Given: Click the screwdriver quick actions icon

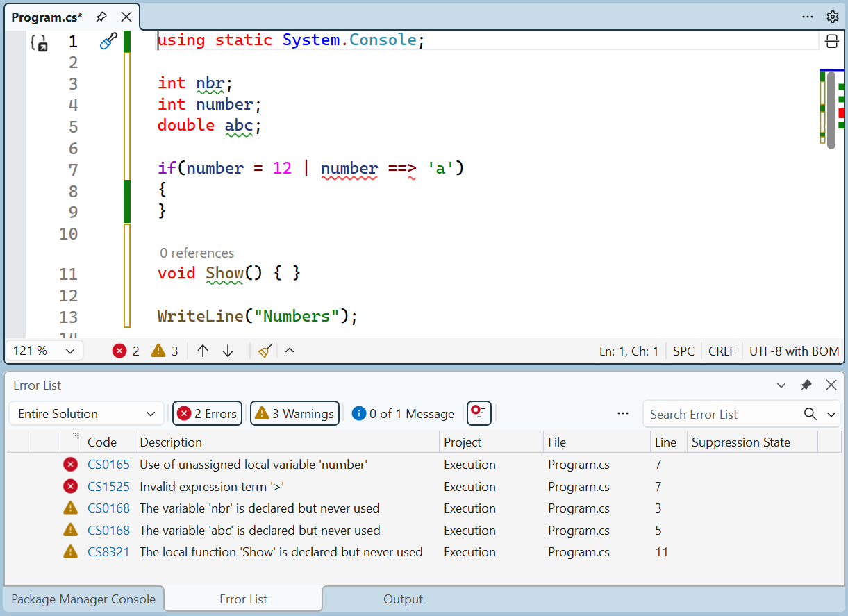Looking at the screenshot, I should pyautogui.click(x=108, y=42).
